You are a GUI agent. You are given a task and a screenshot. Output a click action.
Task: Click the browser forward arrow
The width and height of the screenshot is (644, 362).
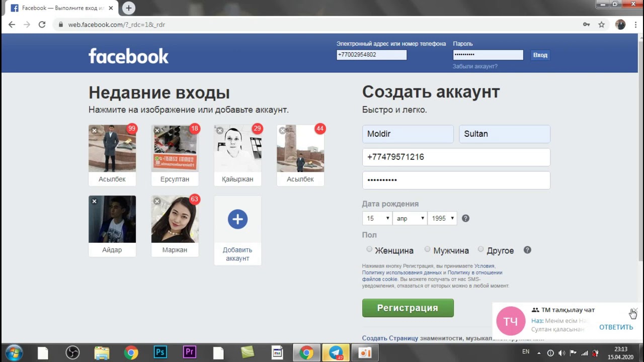click(x=27, y=25)
